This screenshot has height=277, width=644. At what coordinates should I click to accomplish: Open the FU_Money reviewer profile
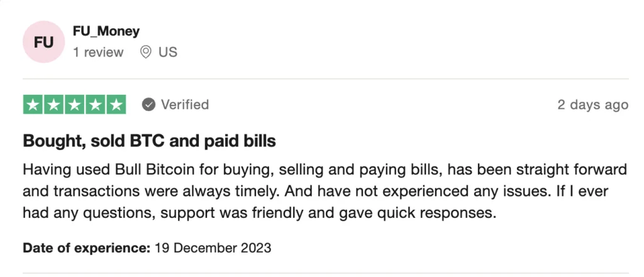click(106, 31)
